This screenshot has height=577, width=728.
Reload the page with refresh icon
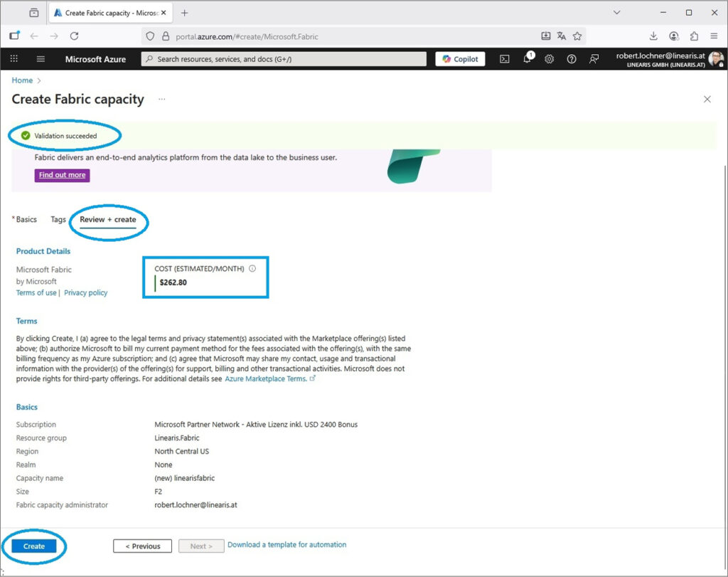tap(74, 36)
